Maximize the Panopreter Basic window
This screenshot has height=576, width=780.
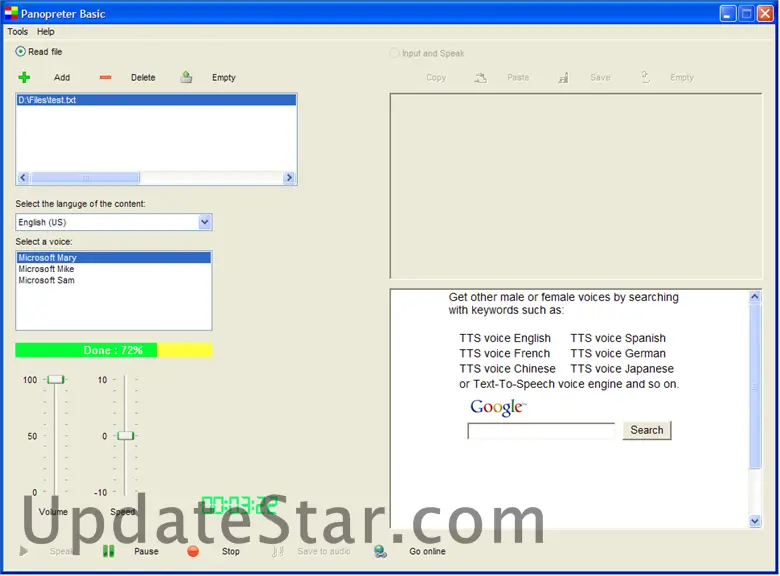click(747, 13)
